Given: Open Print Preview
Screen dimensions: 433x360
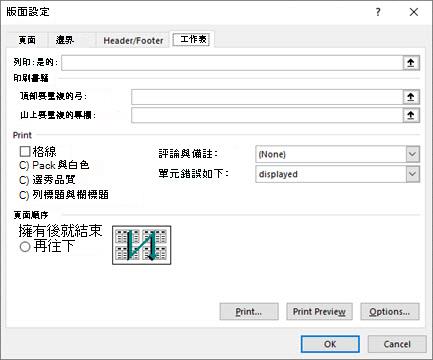Looking at the screenshot, I should (319, 312).
